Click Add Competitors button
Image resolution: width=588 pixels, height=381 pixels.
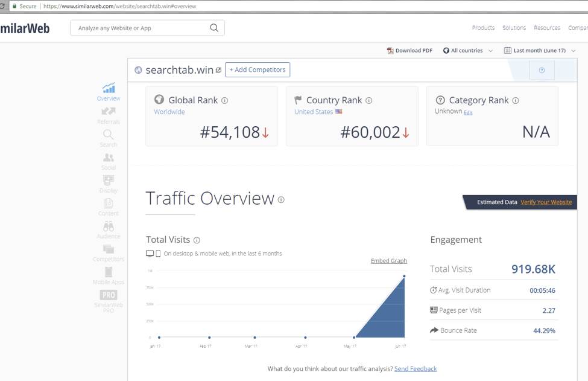coord(258,70)
